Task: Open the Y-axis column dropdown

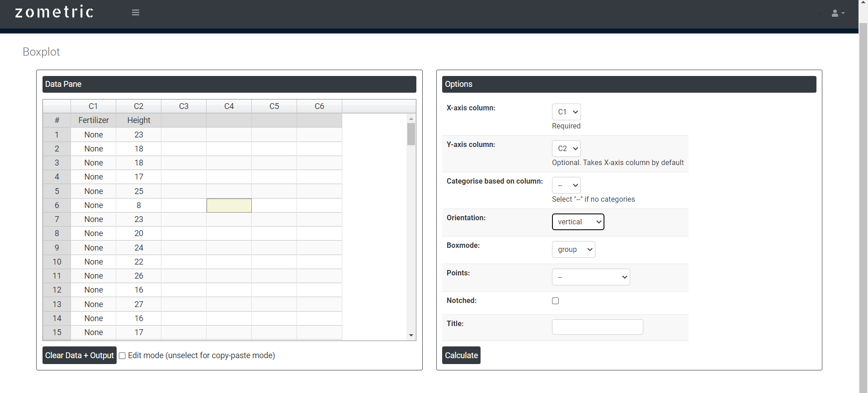Action: (x=566, y=149)
